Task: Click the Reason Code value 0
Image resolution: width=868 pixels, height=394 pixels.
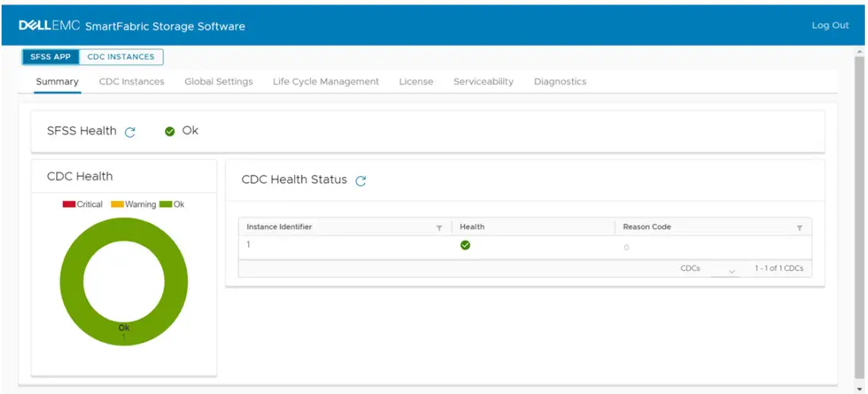Action: (x=626, y=248)
